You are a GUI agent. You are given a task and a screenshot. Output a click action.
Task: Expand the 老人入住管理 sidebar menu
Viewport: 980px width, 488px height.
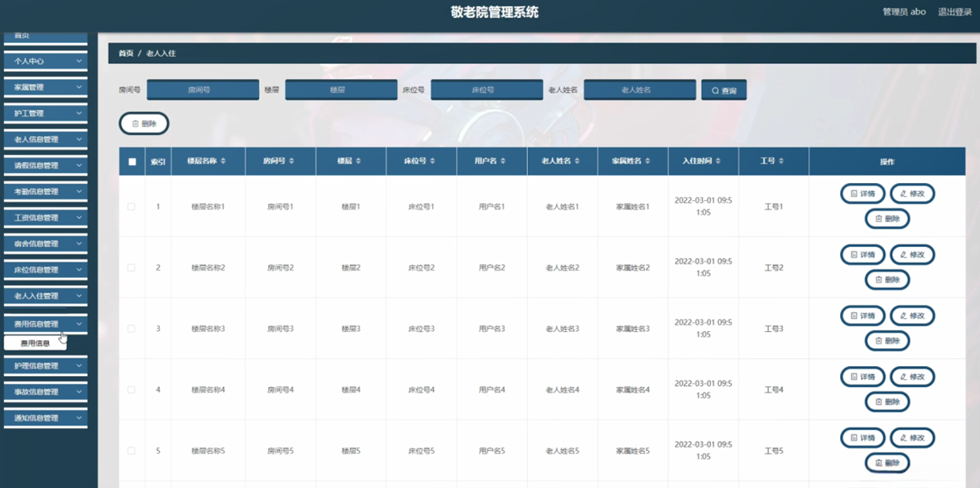pos(46,297)
